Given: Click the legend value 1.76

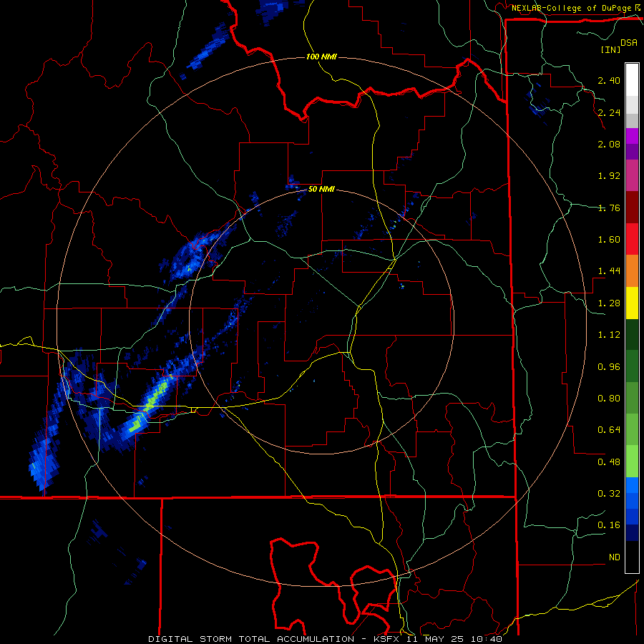Looking at the screenshot, I should click(x=609, y=208).
